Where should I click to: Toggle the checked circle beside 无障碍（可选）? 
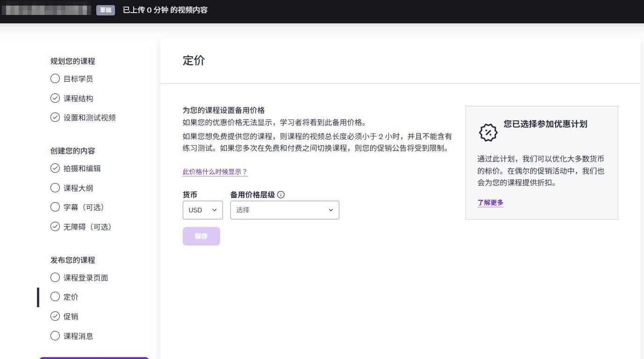pos(55,226)
